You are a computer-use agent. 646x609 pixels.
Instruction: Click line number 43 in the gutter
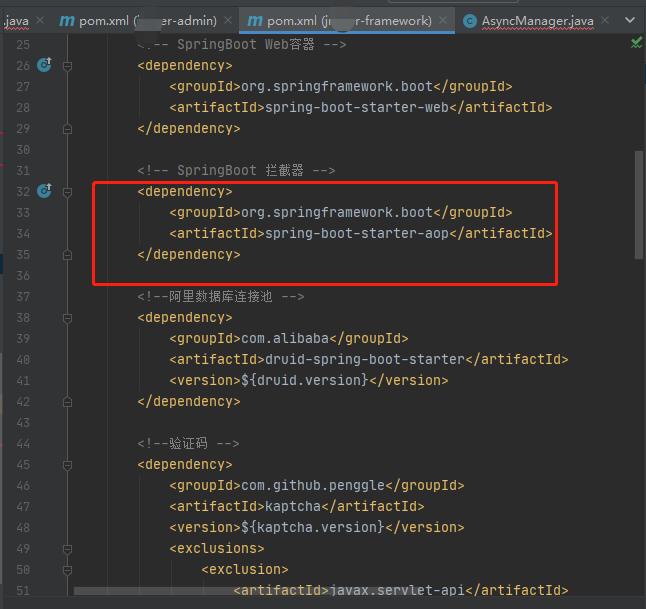(23, 423)
